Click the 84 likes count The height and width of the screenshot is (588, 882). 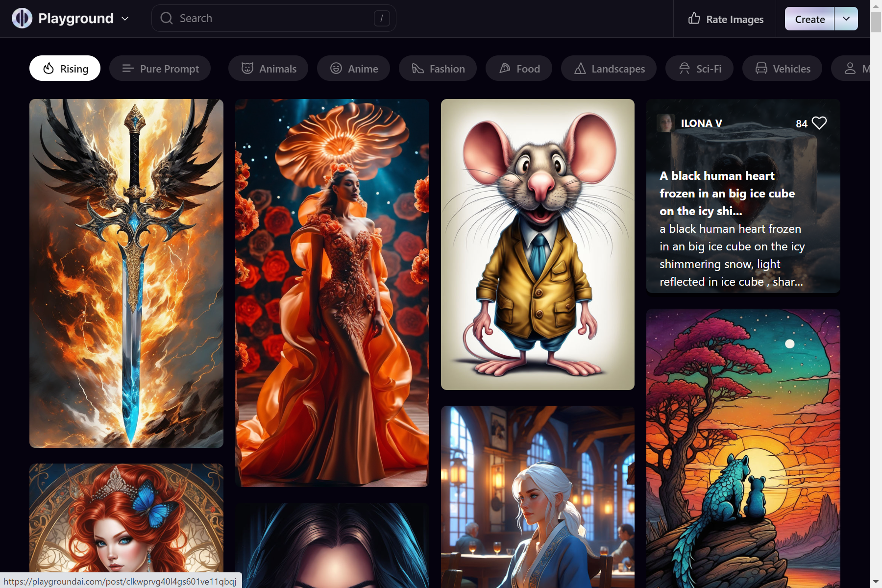802,123
